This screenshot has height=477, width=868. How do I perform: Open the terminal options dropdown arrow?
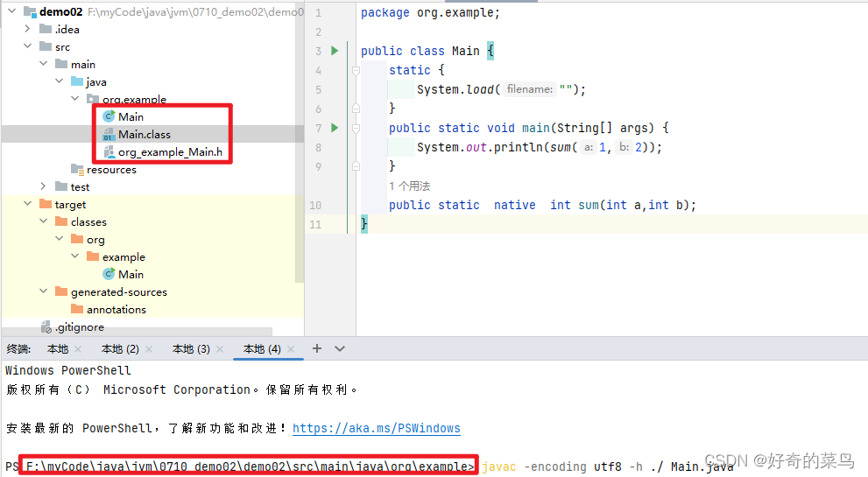tap(340, 348)
